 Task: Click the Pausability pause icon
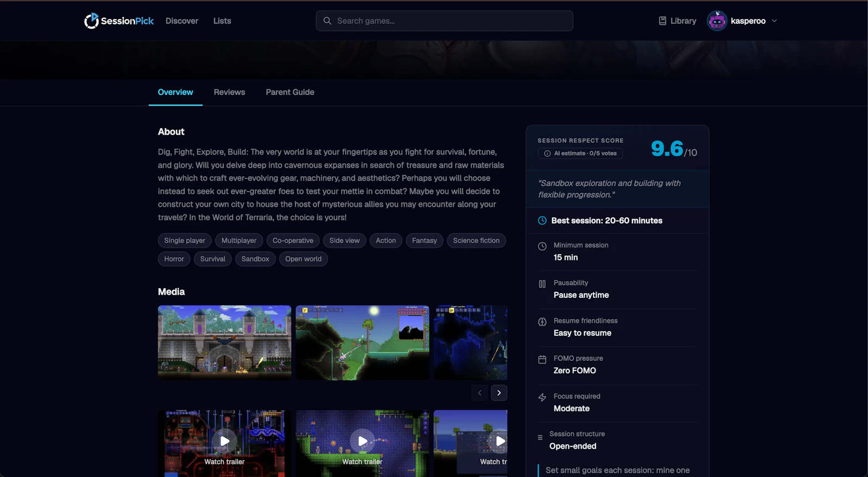pos(542,284)
